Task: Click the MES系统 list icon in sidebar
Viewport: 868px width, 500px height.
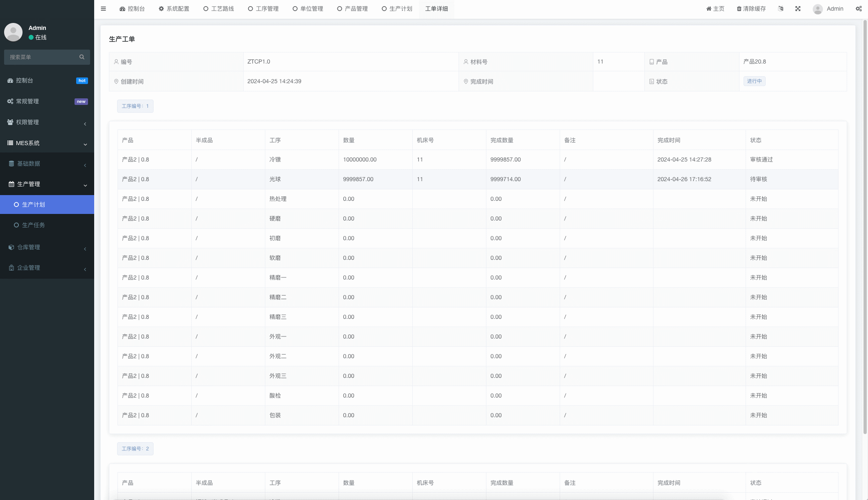Action: [x=10, y=143]
